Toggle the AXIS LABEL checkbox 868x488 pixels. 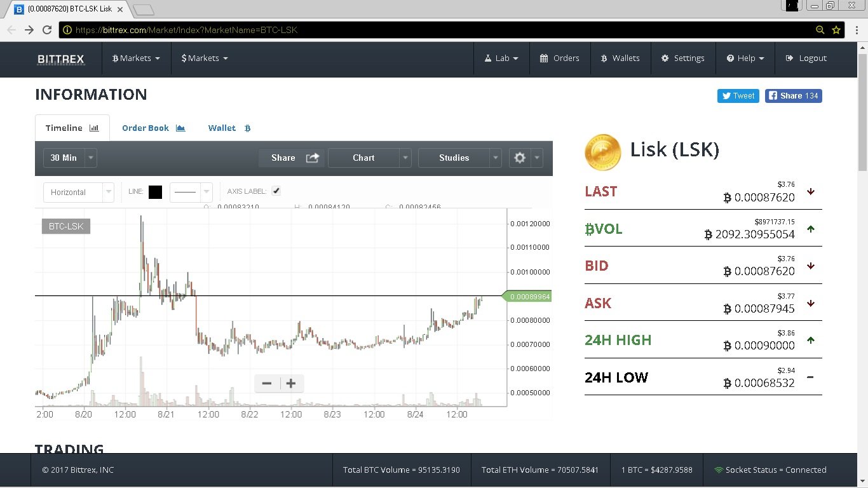coord(276,191)
